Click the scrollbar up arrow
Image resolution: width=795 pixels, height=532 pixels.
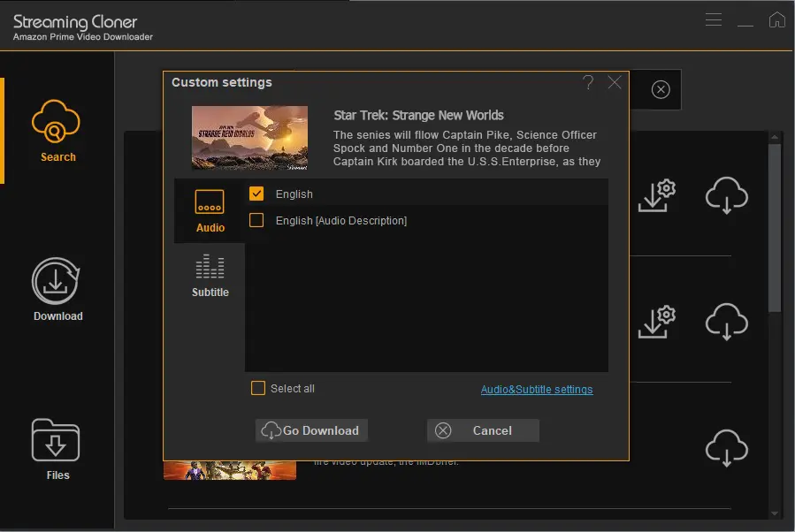click(774, 137)
